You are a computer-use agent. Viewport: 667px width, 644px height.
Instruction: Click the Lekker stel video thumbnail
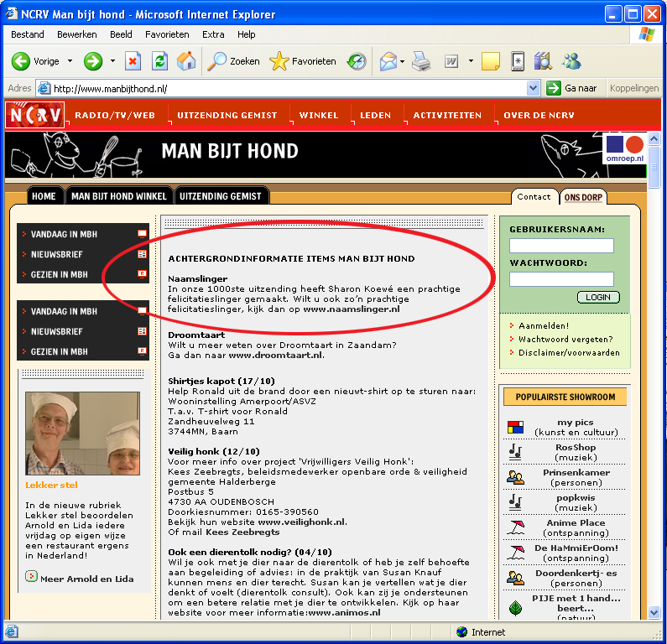click(82, 434)
